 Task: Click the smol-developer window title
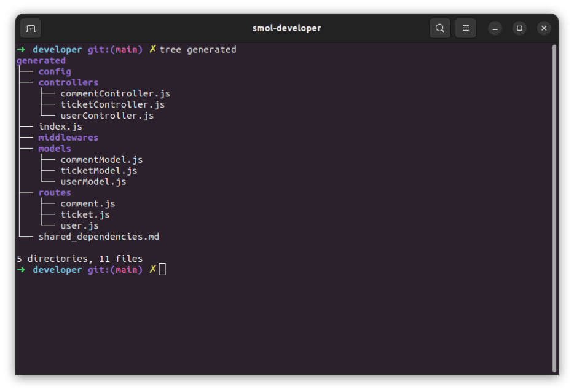tap(286, 28)
